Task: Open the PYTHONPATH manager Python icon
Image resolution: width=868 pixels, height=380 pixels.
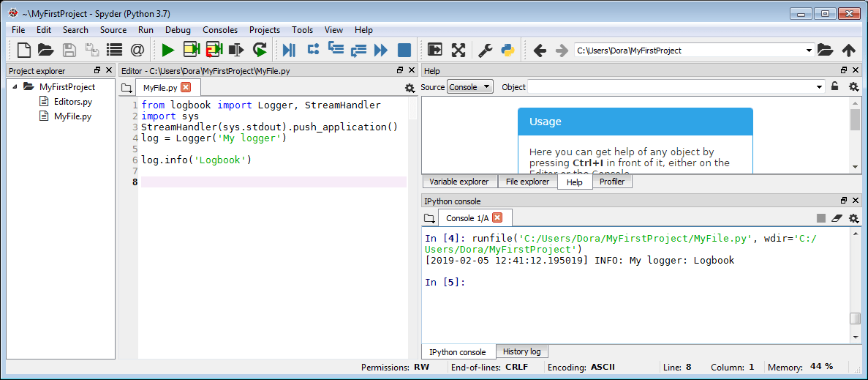Action: [x=507, y=50]
